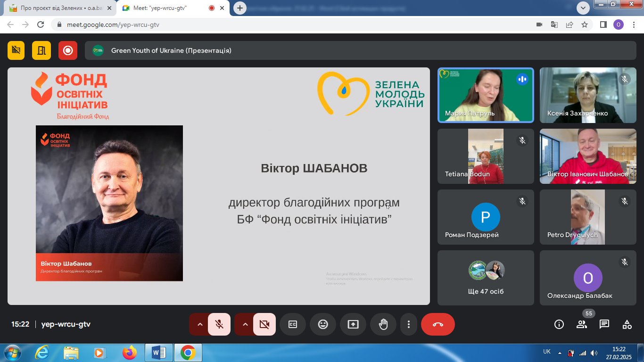
Task: Open more options three-dot menu
Action: [x=409, y=324]
